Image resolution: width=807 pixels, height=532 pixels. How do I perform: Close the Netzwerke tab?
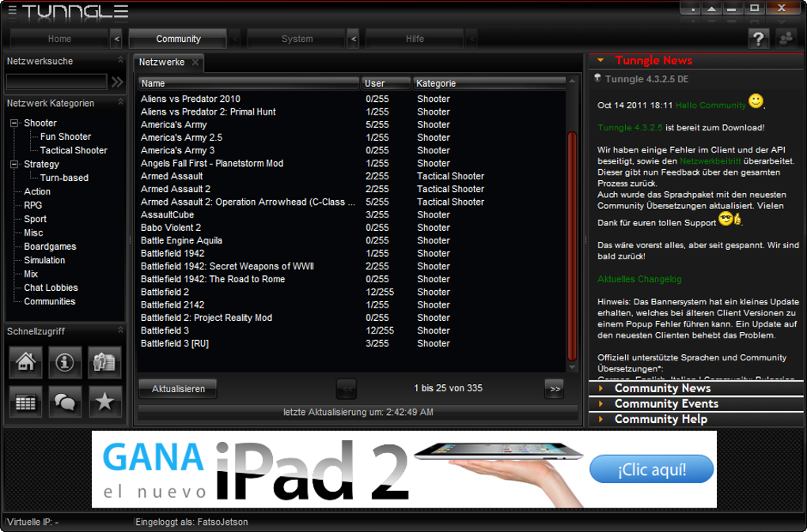[195, 62]
